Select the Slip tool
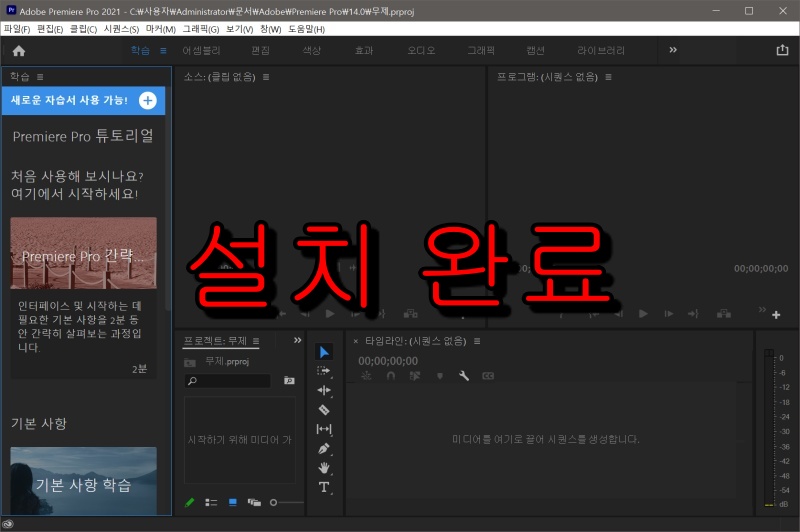 click(x=324, y=429)
